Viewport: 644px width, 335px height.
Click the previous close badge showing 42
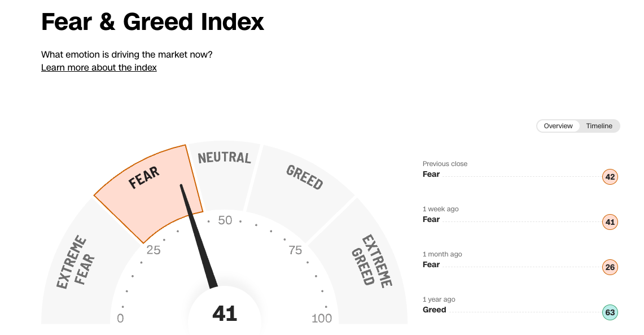point(610,177)
